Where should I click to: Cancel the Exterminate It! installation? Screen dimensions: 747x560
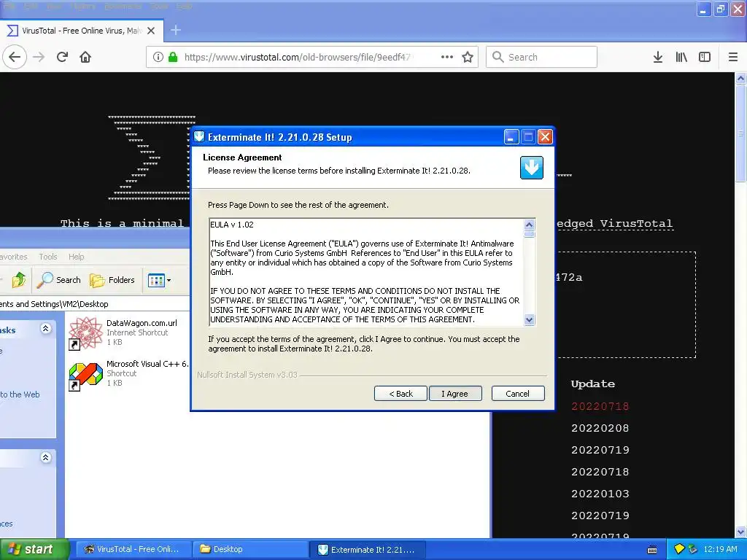point(518,393)
